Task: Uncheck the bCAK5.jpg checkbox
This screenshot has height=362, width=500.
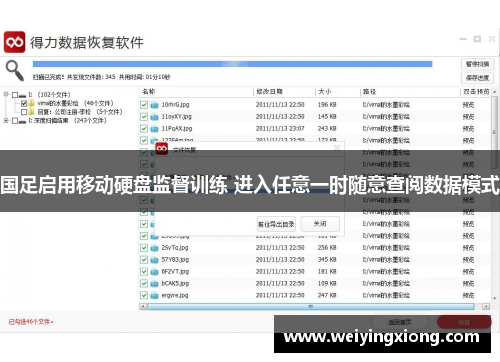Action: (144, 283)
